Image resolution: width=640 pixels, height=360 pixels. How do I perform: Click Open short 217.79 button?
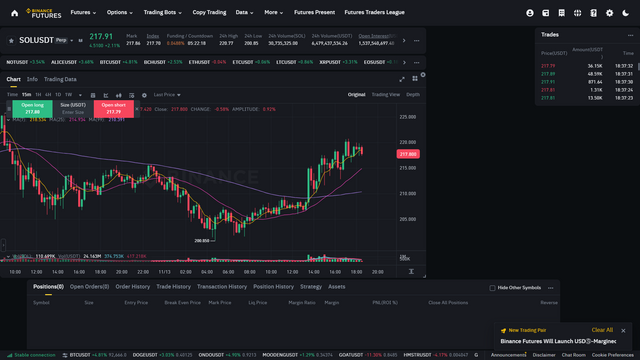coord(113,109)
